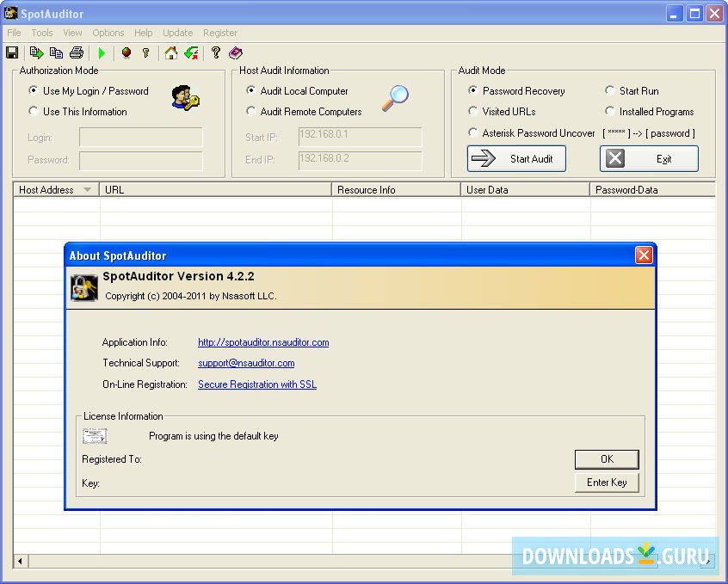
Task: Click the Export document toolbar icon
Action: pos(36,52)
